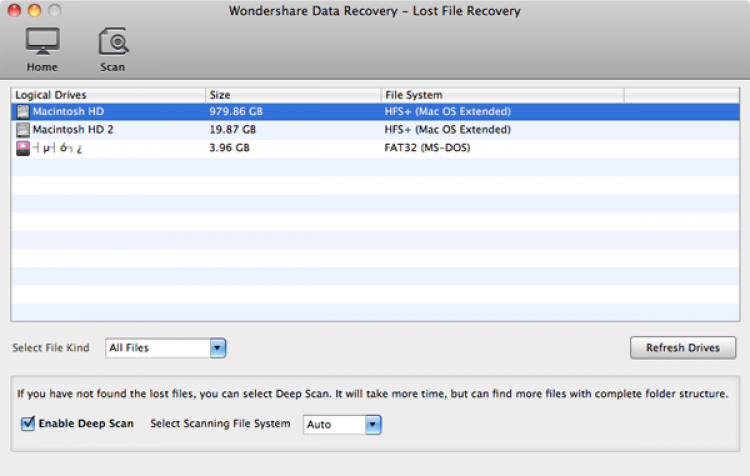Click the Refresh Drives button
This screenshot has width=750, height=476.
pos(683,348)
